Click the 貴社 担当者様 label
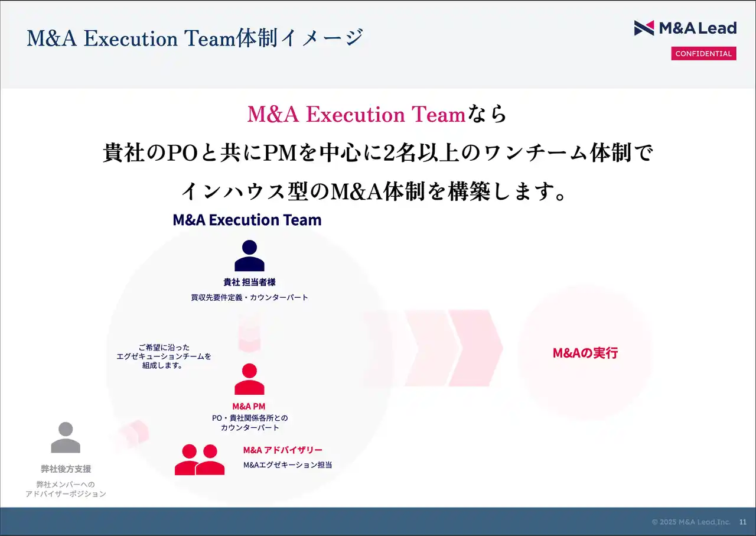This screenshot has width=756, height=536. [x=249, y=282]
